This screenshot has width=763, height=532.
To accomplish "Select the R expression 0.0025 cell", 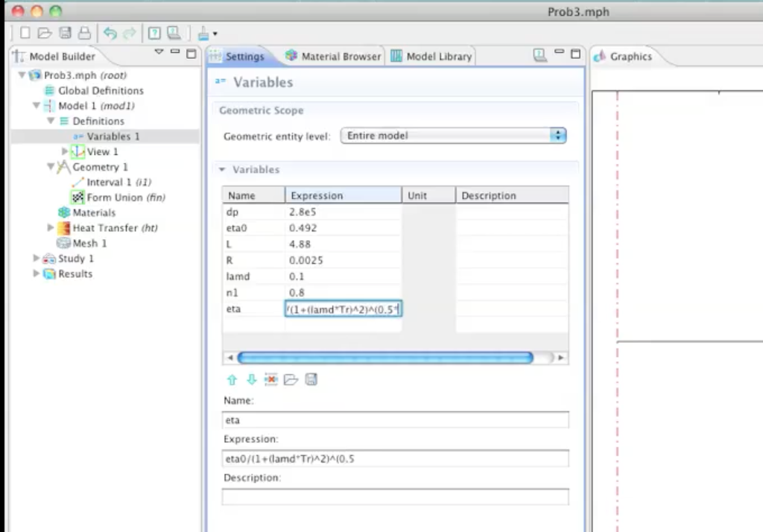I will pyautogui.click(x=343, y=260).
